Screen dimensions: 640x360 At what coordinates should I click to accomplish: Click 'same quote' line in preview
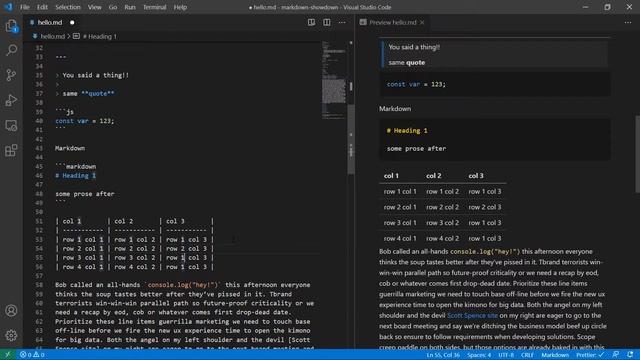(x=407, y=62)
